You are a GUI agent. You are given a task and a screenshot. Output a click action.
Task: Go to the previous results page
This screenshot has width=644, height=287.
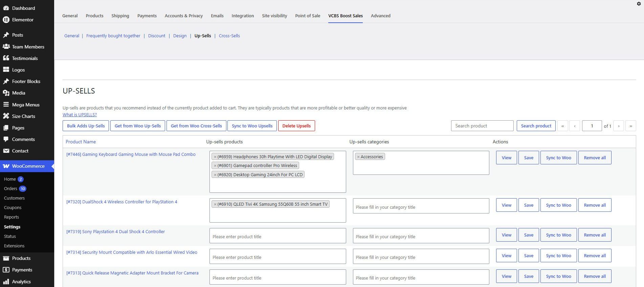(x=575, y=126)
